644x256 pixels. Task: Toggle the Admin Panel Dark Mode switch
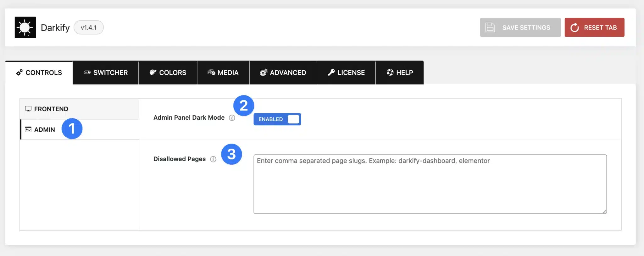277,119
